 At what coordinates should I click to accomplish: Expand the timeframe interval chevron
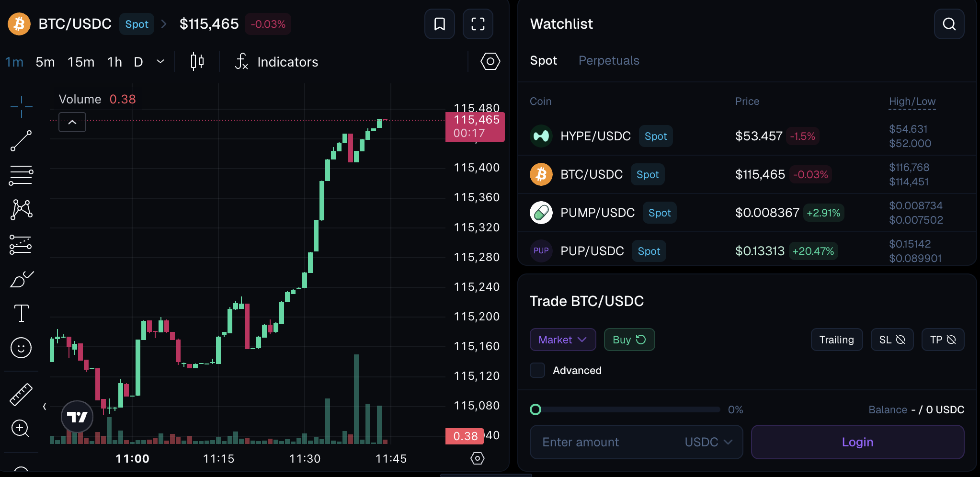160,62
